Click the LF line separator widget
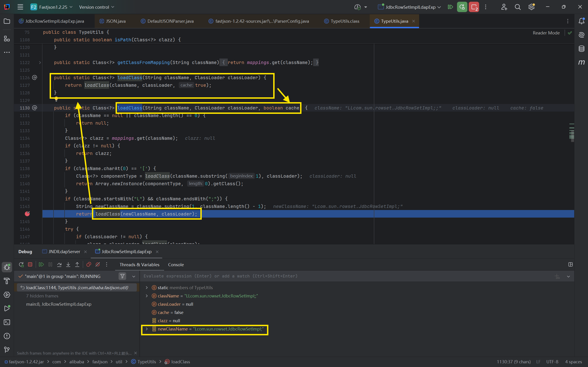The height and width of the screenshot is (367, 588). (538, 362)
